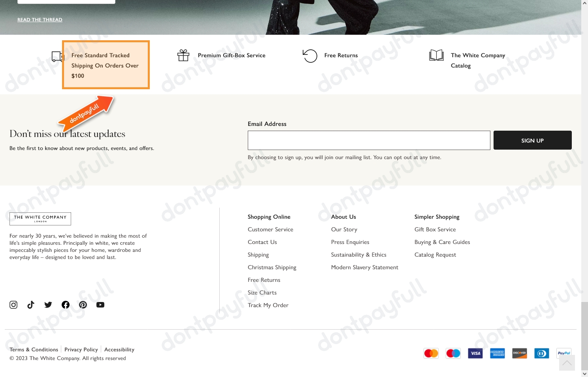Screen dimensions: 588x377
Task: Click the scroll-to-top arrow button
Action: [567, 362]
